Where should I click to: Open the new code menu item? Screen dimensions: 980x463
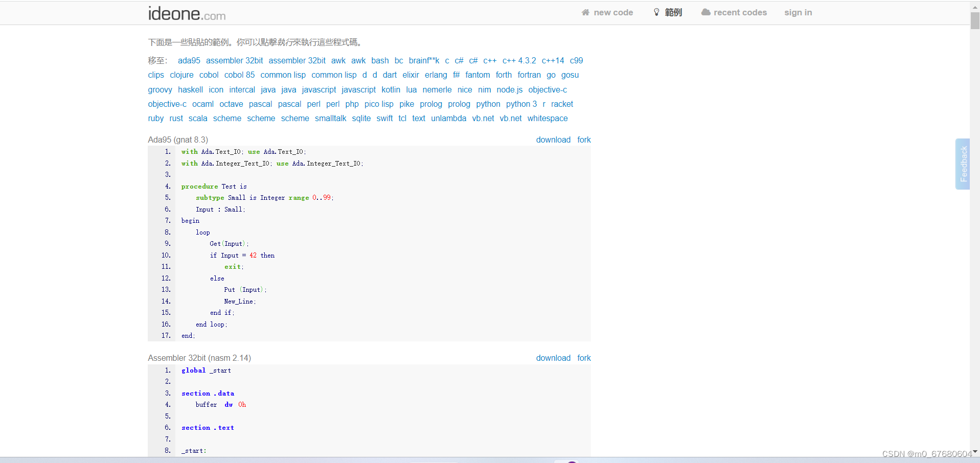613,12
